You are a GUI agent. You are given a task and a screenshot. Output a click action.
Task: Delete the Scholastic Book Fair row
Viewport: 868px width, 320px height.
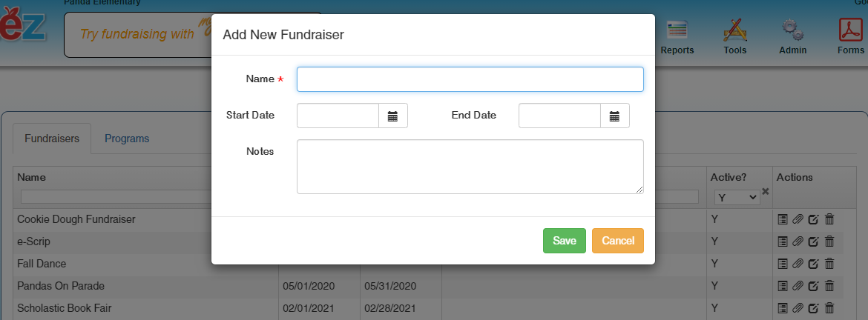click(x=829, y=308)
